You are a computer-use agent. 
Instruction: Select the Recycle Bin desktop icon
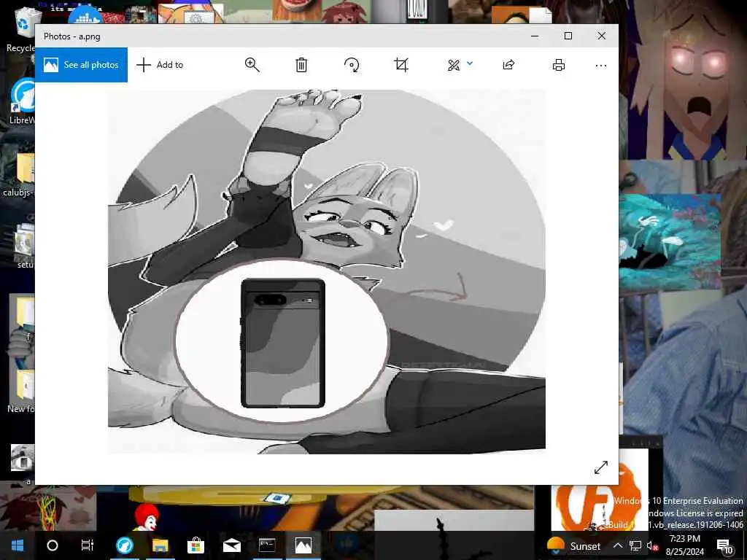tap(21, 29)
